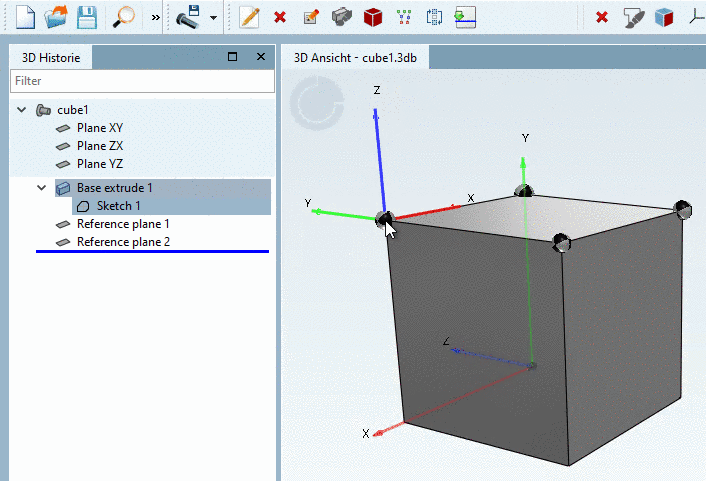Click the red cube icon
The height and width of the screenshot is (481, 706).
click(373, 18)
